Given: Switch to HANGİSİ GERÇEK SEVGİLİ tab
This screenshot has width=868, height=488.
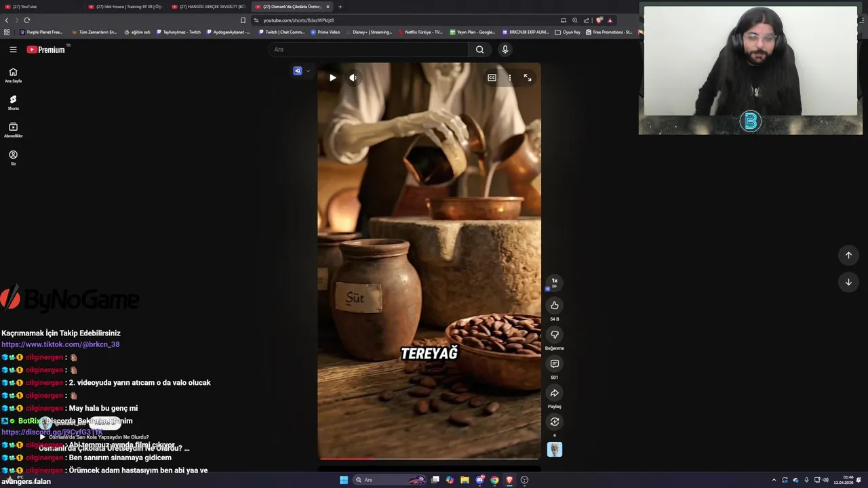Looking at the screenshot, I should point(210,7).
